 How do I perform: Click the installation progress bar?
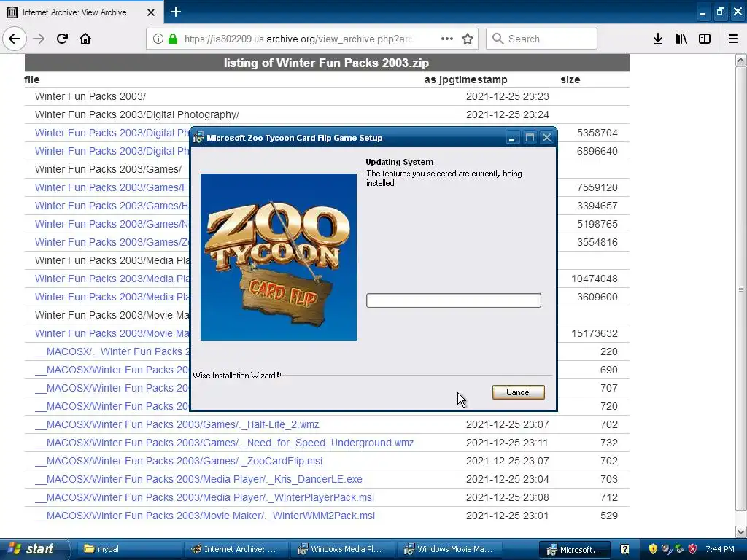point(454,300)
